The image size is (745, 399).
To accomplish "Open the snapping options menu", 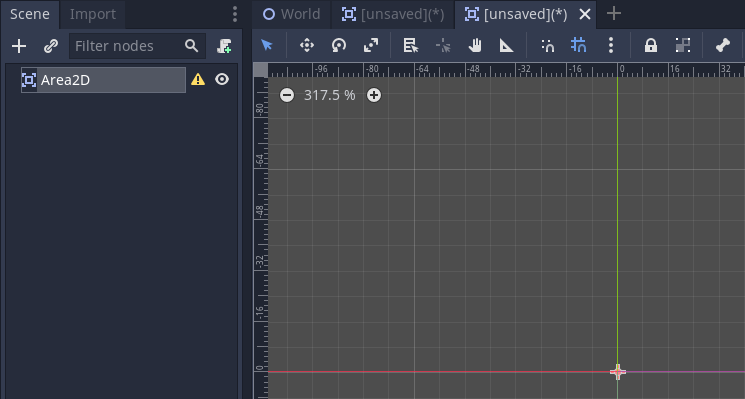I will click(x=611, y=46).
